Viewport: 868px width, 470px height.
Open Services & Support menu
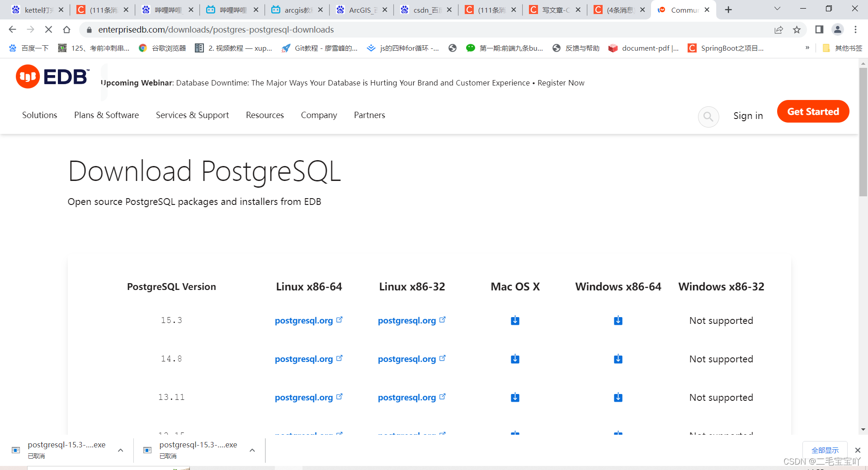coord(193,115)
